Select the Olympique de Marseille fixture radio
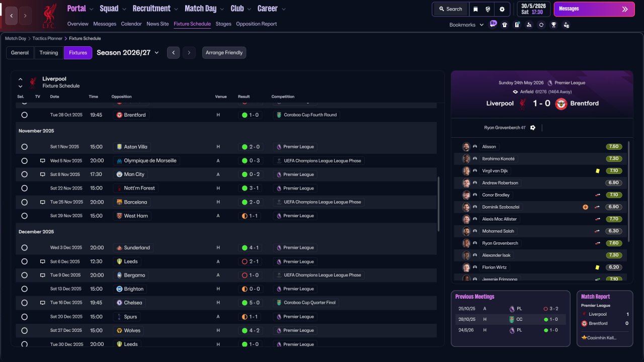644x362 pixels. click(x=24, y=161)
